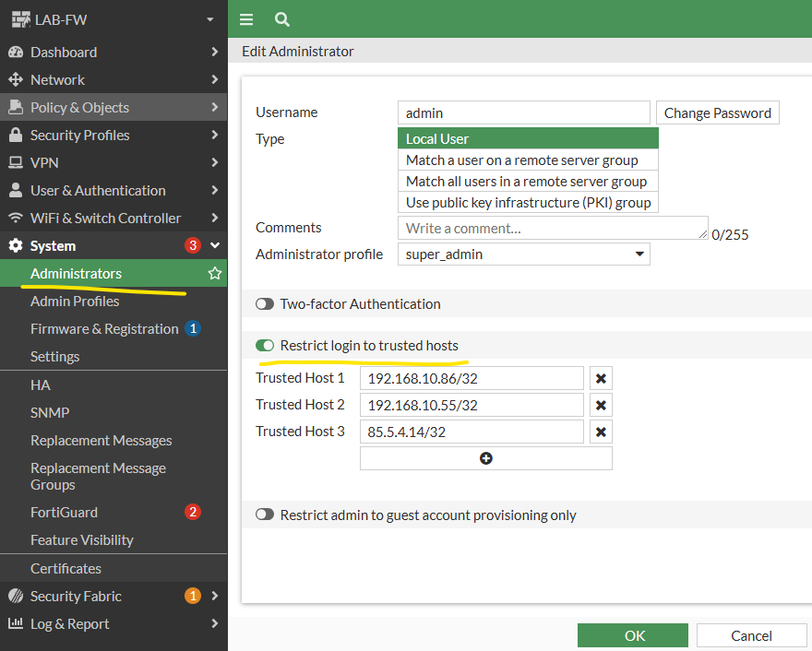Go to HA menu item

(x=41, y=385)
